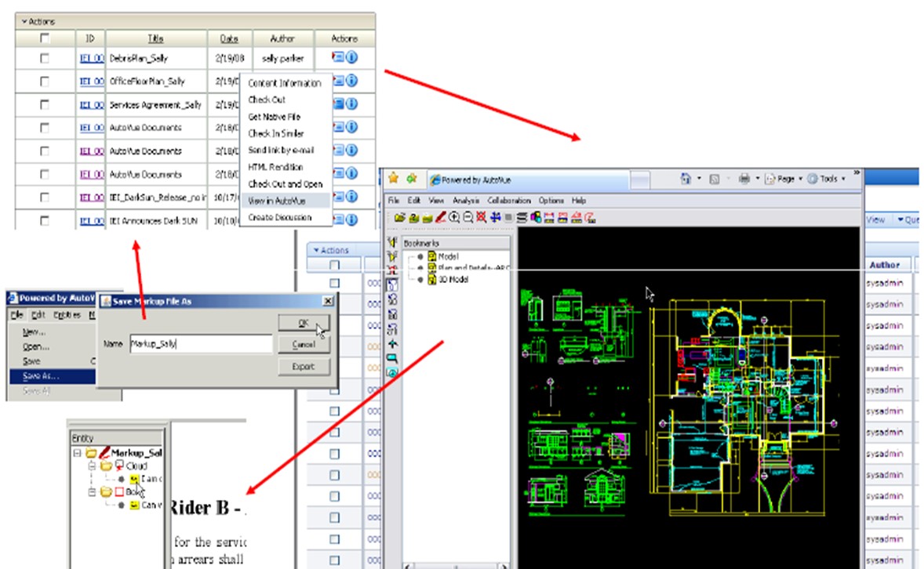Click the horizontal scrollbar under Bookmarks panel
Image resolution: width=924 pixels, height=569 pixels.
455,566
